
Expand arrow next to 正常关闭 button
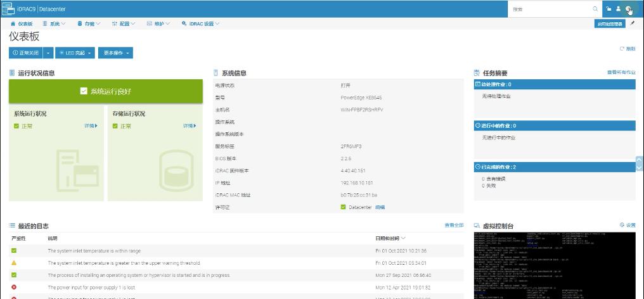click(49, 53)
